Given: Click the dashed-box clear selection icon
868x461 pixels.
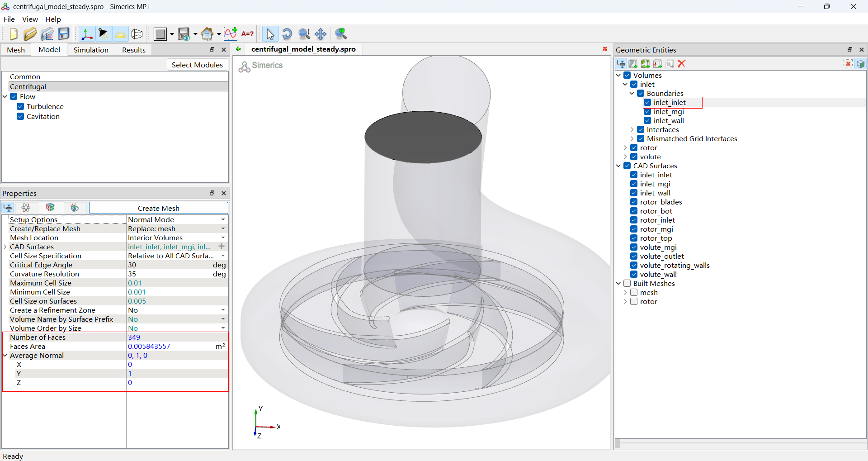Looking at the screenshot, I should click(x=848, y=64).
